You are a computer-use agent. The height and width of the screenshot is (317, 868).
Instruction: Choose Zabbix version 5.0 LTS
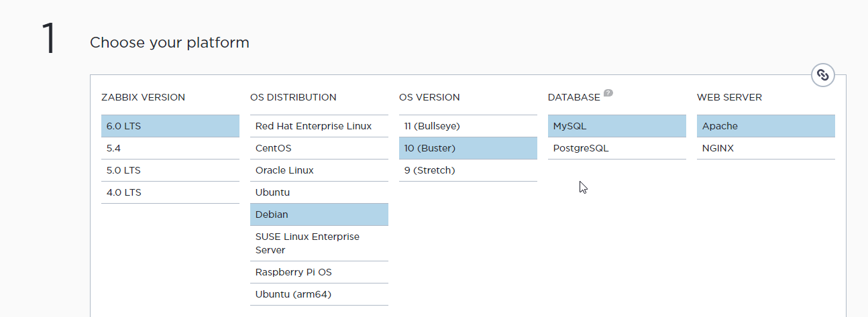[170, 170]
